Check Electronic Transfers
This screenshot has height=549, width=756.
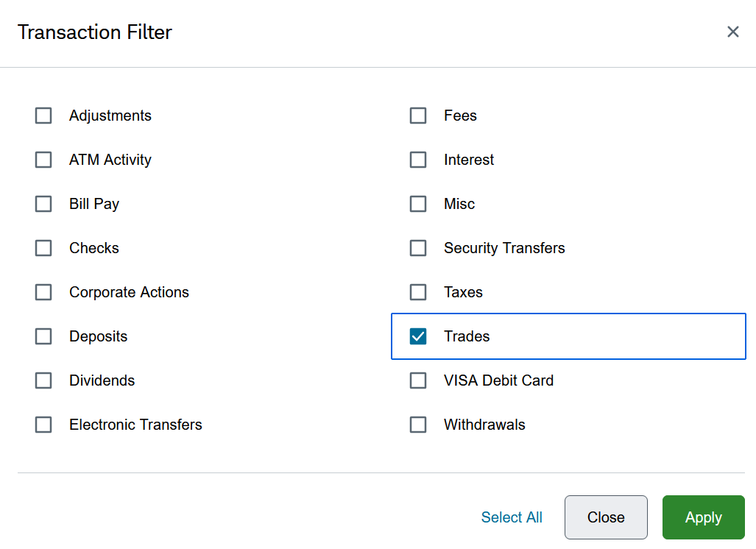click(x=43, y=425)
